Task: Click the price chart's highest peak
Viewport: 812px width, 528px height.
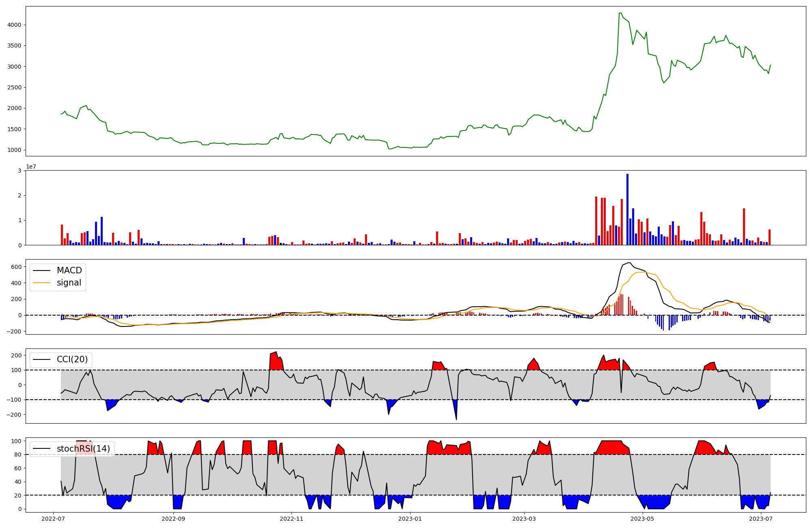Action: 620,13
